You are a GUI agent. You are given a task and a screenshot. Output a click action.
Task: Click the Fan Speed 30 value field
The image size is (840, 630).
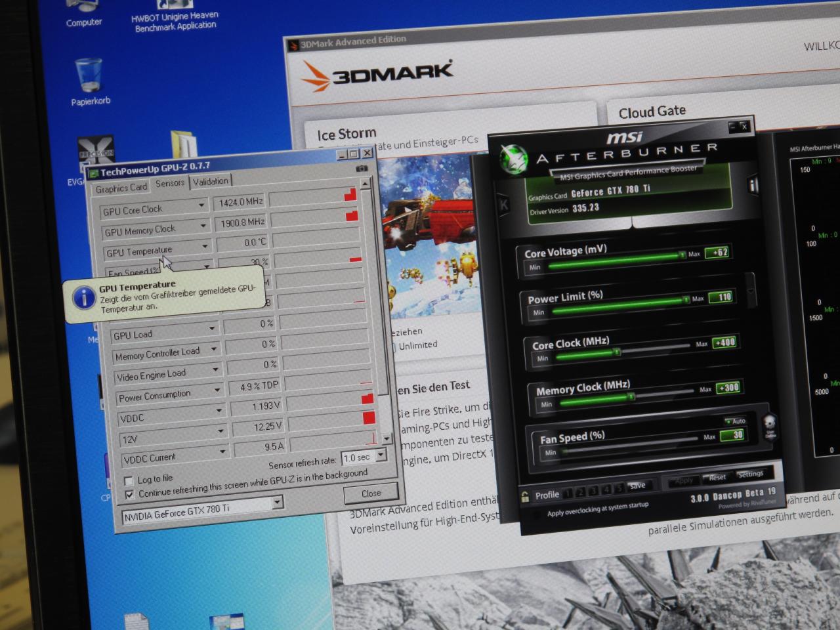click(732, 434)
